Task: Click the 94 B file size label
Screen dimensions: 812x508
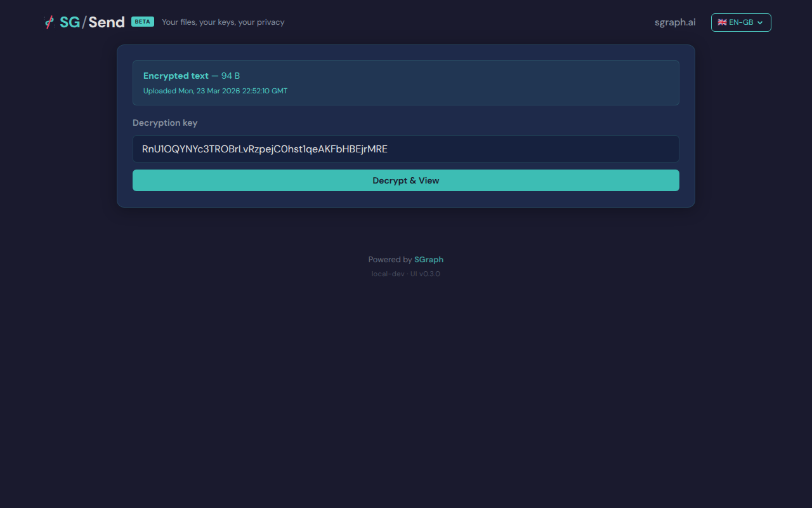Action: point(230,76)
